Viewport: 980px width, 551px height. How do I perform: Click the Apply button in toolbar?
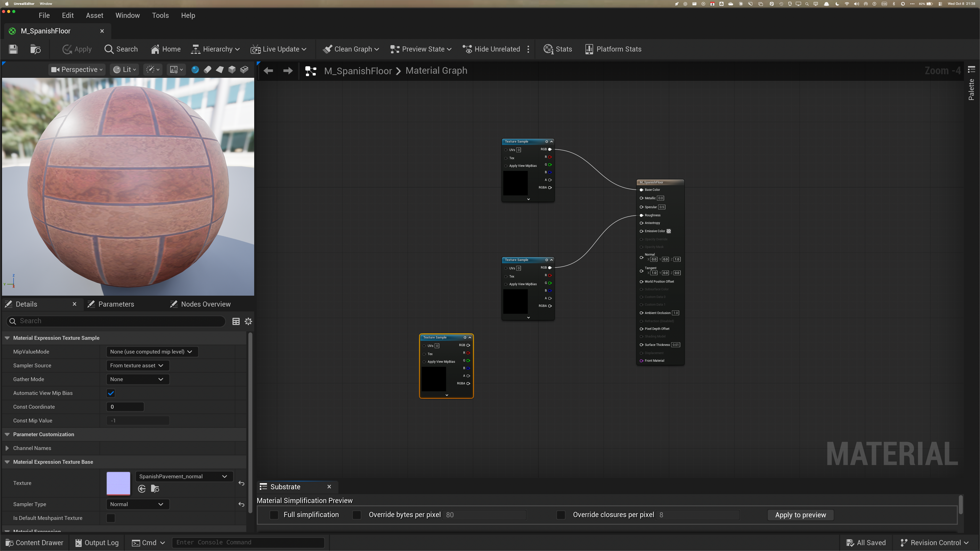(x=77, y=49)
